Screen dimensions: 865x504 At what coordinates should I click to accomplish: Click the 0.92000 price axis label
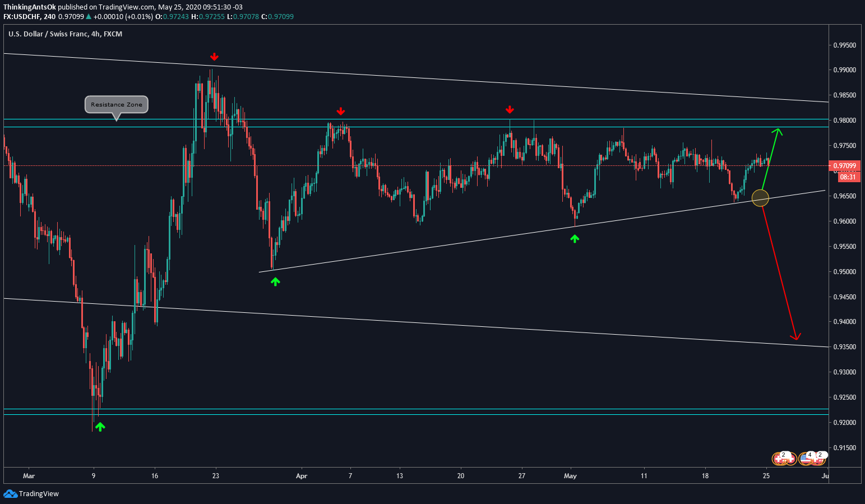pyautogui.click(x=844, y=423)
